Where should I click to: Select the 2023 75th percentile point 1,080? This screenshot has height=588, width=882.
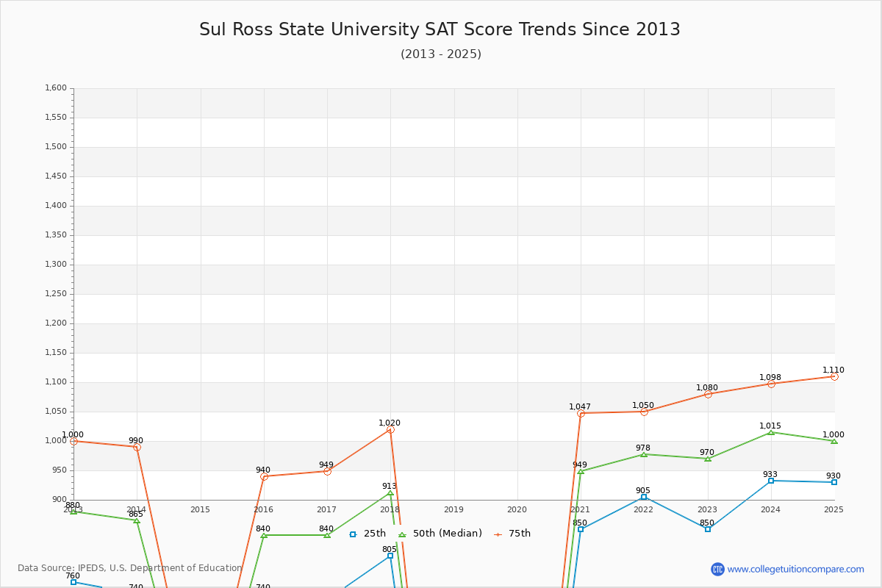point(708,394)
